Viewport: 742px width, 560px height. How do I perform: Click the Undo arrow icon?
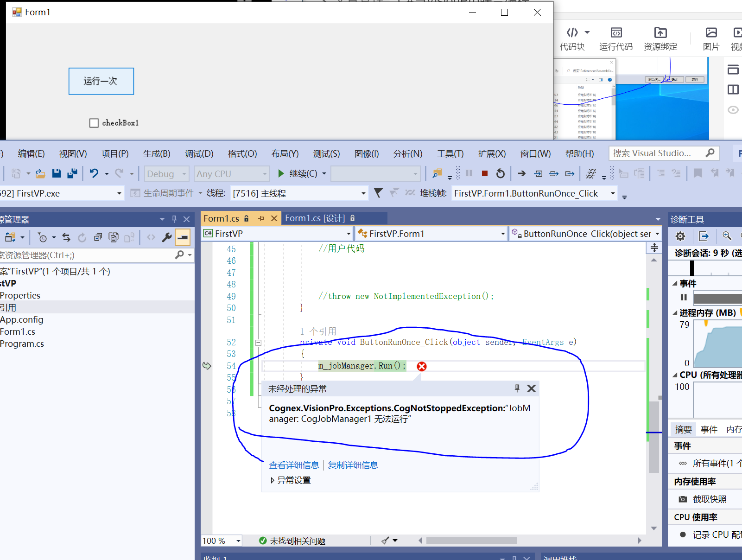(x=94, y=173)
